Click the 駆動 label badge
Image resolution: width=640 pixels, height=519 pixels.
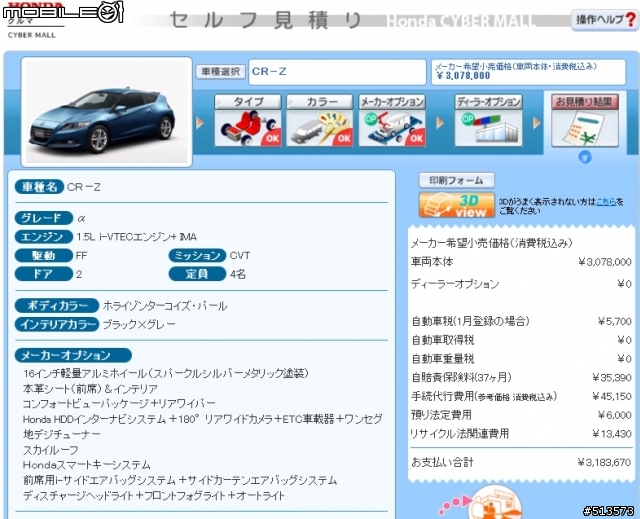point(44,255)
